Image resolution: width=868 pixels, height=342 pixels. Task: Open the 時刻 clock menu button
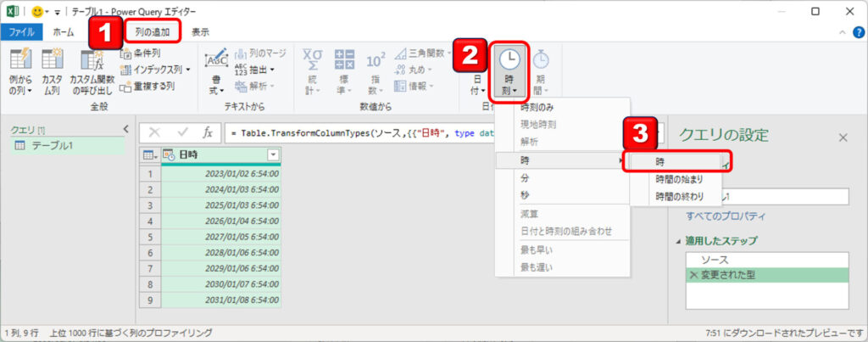point(509,71)
